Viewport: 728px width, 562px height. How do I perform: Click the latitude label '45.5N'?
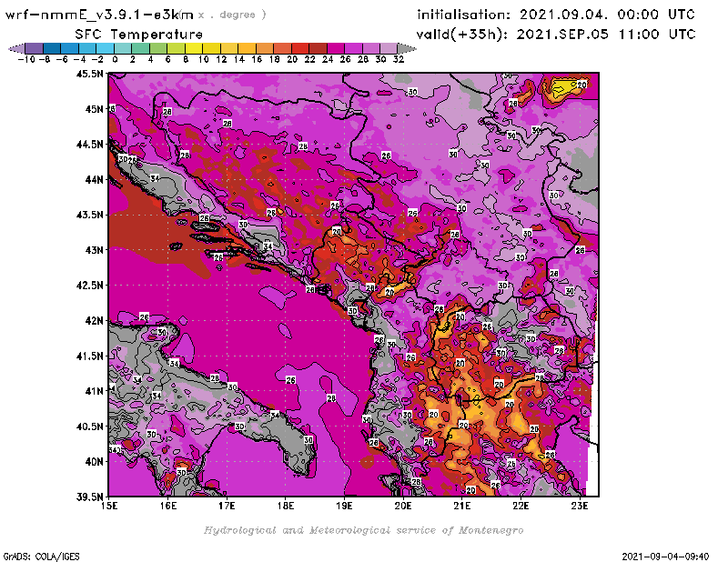(90, 74)
